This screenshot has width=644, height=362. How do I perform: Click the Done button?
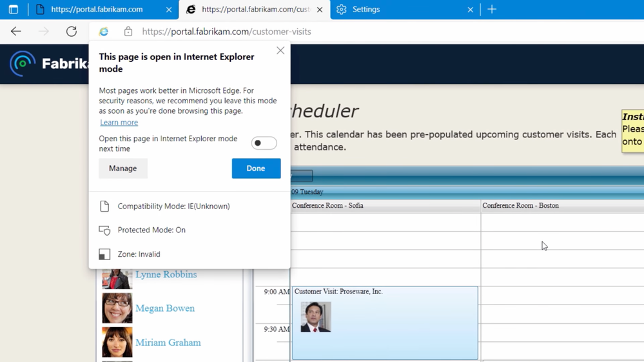[x=256, y=168]
